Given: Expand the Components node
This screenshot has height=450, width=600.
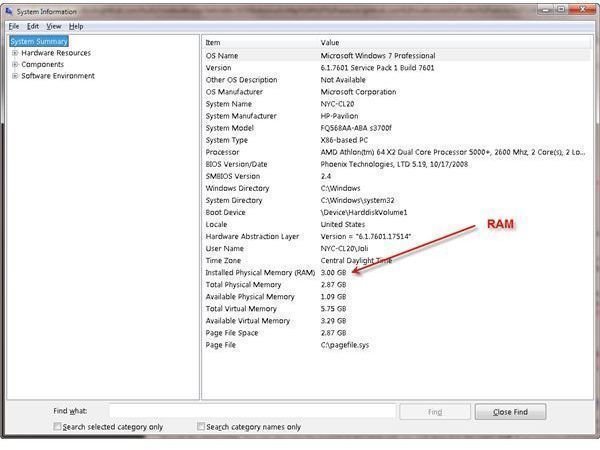Looking at the screenshot, I should (x=15, y=64).
